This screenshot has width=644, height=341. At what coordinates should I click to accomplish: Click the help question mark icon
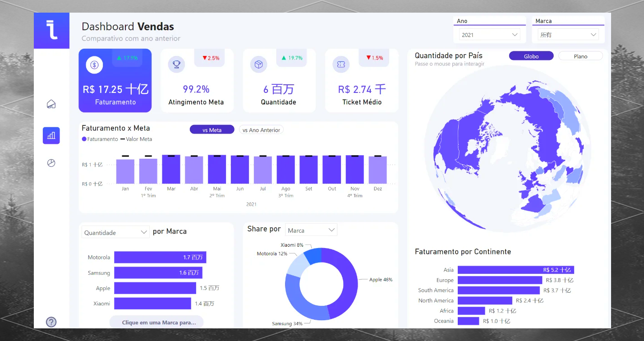pos(51,322)
